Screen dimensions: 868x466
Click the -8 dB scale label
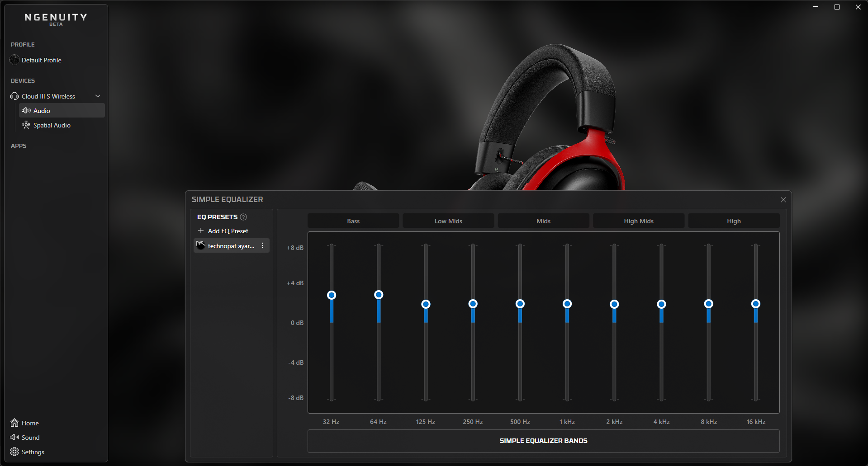point(296,398)
